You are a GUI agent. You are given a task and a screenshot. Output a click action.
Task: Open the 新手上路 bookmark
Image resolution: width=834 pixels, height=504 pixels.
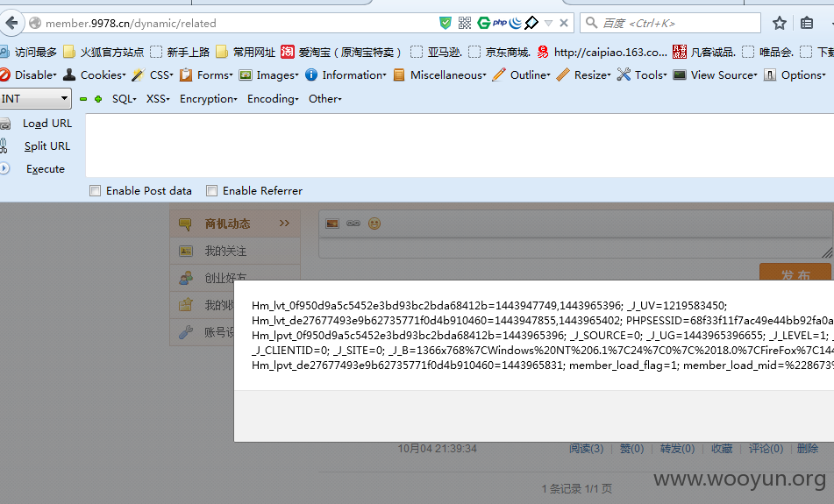[181, 52]
